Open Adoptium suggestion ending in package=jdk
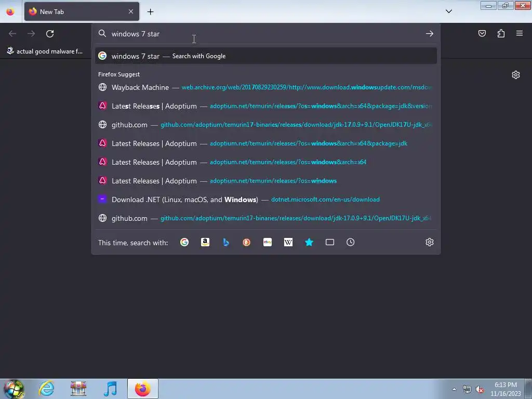532x399 pixels. (266, 143)
